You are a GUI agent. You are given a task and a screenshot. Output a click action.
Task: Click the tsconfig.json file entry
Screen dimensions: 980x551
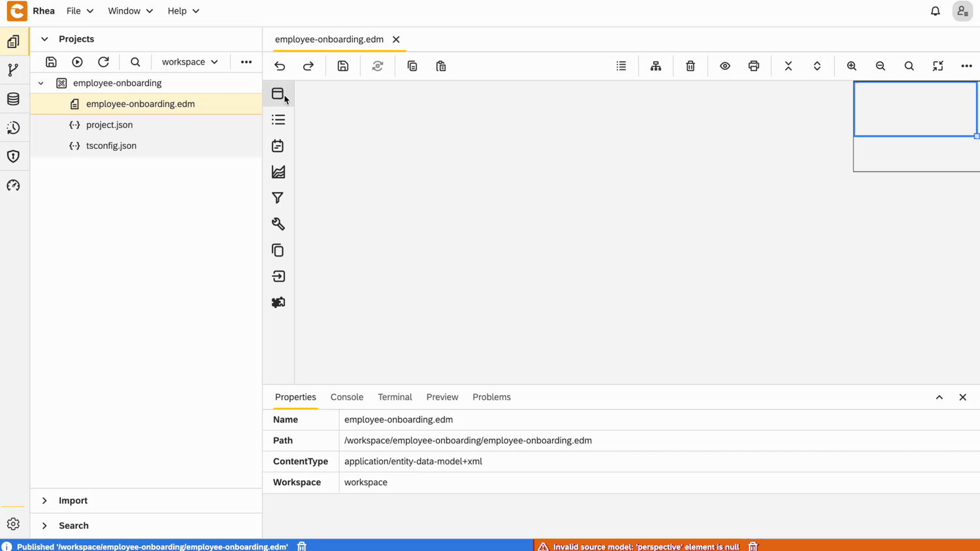(x=111, y=146)
